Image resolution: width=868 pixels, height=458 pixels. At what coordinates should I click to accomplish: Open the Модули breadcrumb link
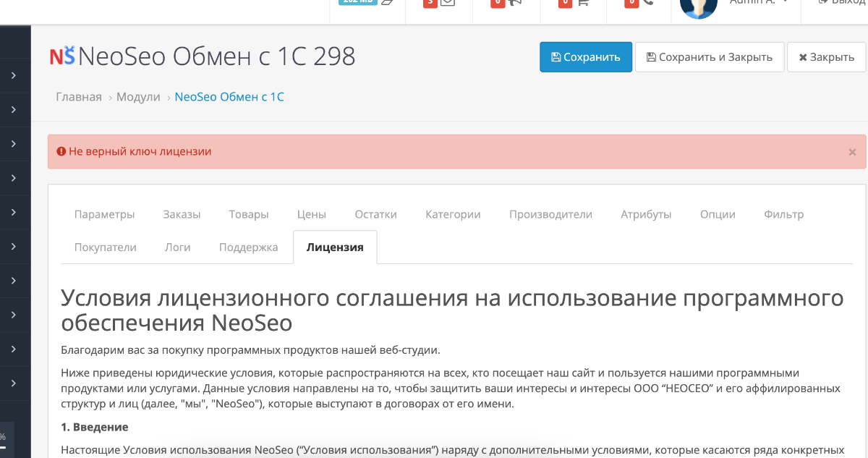click(138, 96)
